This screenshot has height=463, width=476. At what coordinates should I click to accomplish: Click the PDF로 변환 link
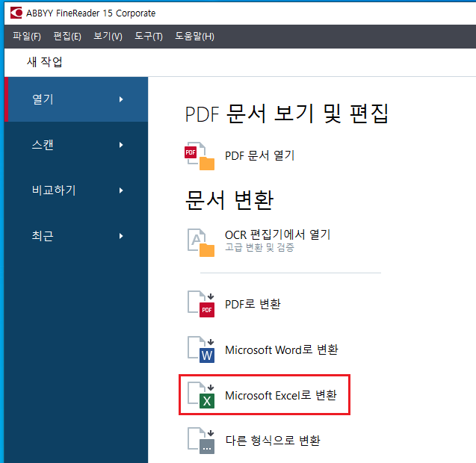point(253,304)
